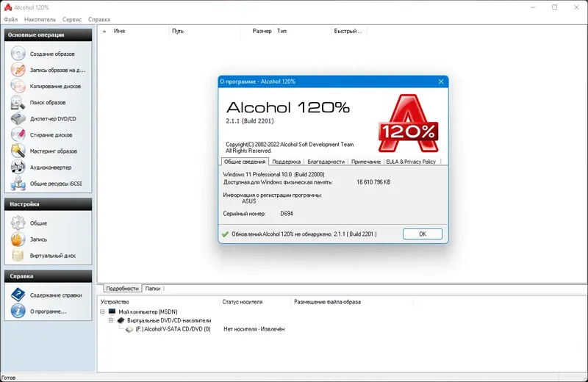Viewport: 588px width, 382px height.
Task: Open Мастеринг образов operation
Action: (x=54, y=151)
